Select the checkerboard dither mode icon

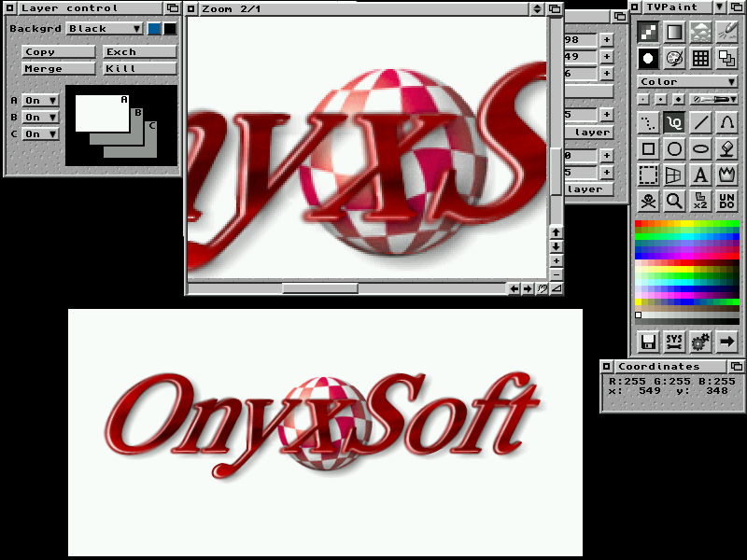648,33
